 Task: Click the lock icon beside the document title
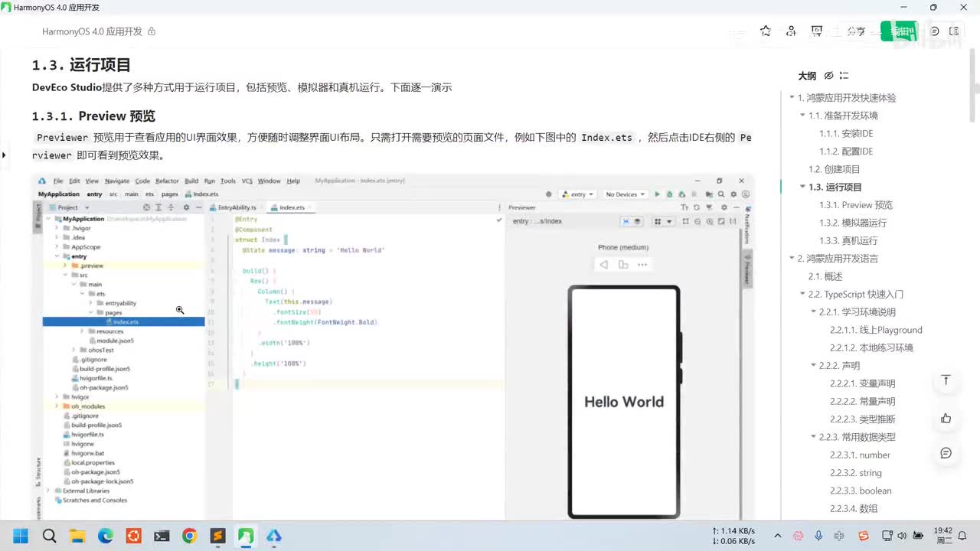152,31
